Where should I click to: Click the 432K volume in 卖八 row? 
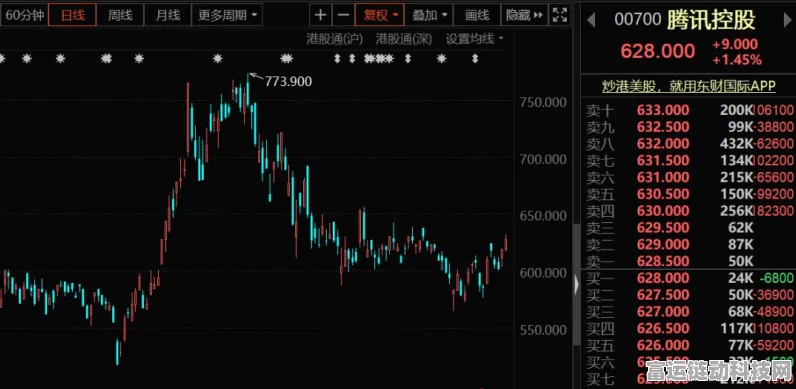(x=737, y=144)
